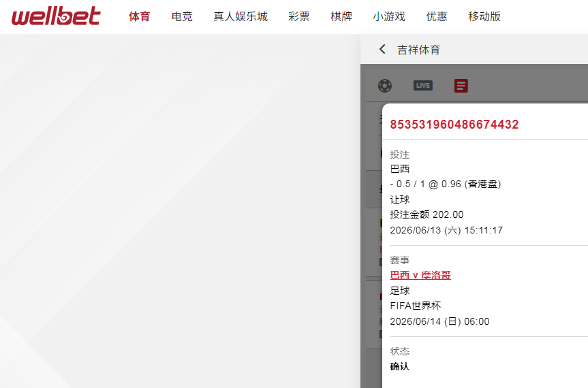Click bet time 2026/06/13 (六) 15:11:17
Viewport: 588px width, 388px height.
click(446, 230)
